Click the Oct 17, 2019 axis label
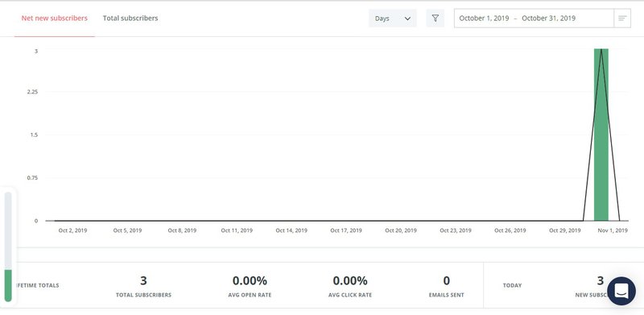Screen dimensions: 644x315 [346, 230]
